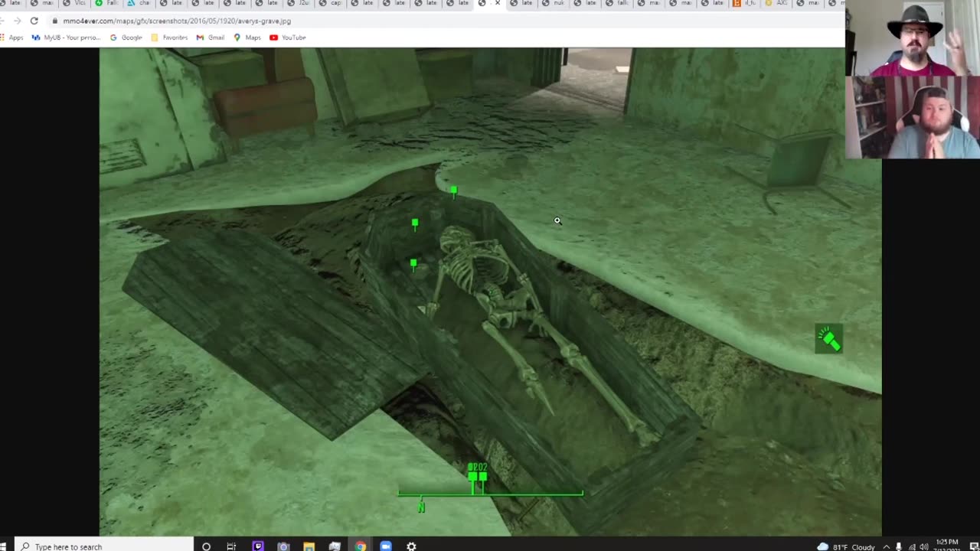
Task: Click the microphone tray icon
Action: (x=899, y=546)
